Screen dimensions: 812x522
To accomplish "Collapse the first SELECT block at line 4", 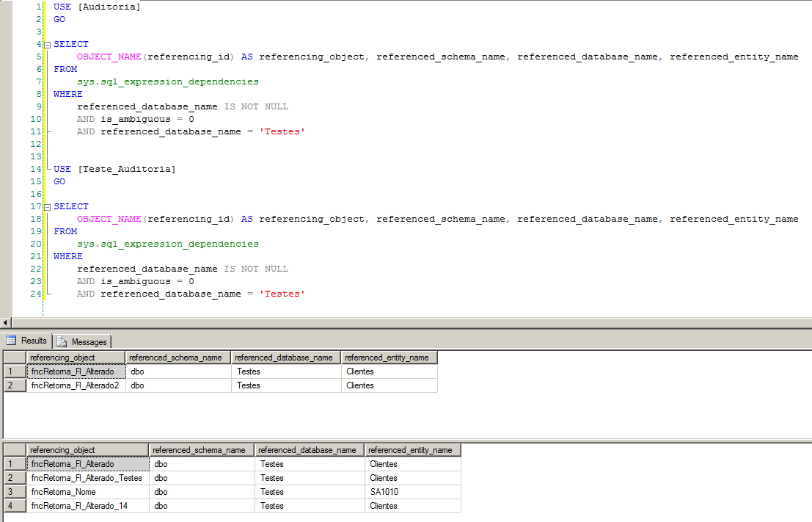I will [47, 45].
